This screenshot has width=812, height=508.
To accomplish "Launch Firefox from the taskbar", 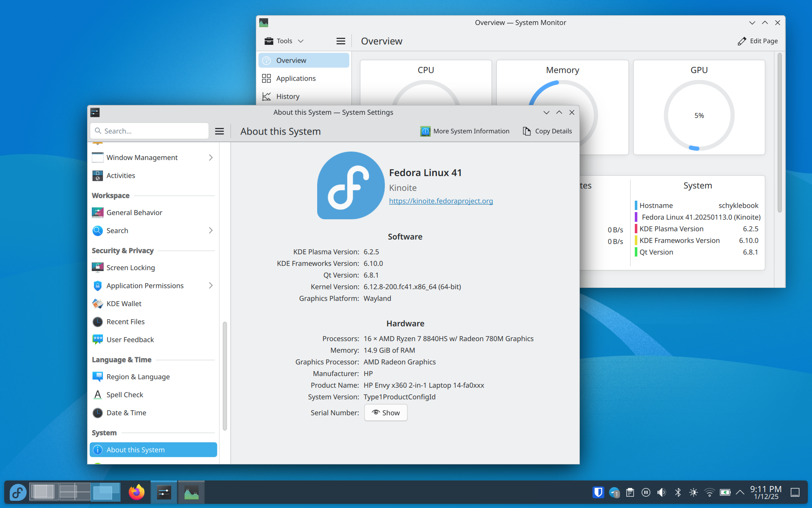I will tap(136, 492).
